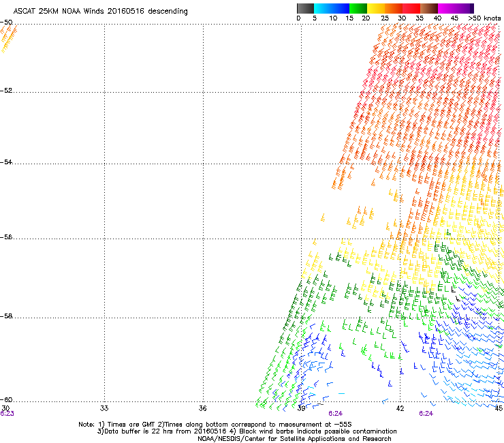Viewport: 504px width, 443px height.
Task: Click the '39' longitude axis label
Action: [301, 408]
